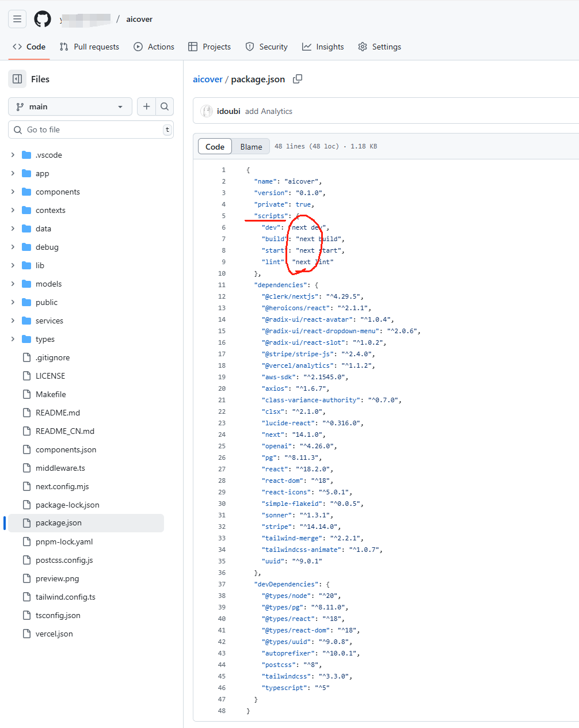Open the add Analytics commit link
The image size is (579, 728).
(269, 111)
